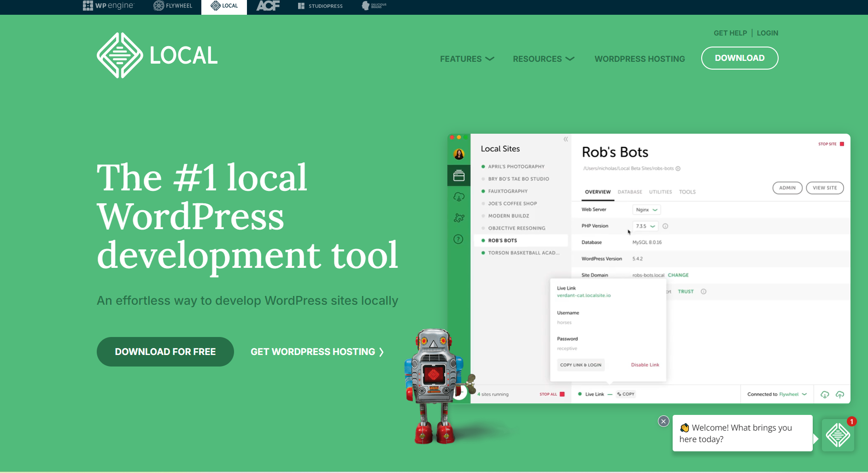Click the Download For Free button
868x473 pixels.
(165, 352)
